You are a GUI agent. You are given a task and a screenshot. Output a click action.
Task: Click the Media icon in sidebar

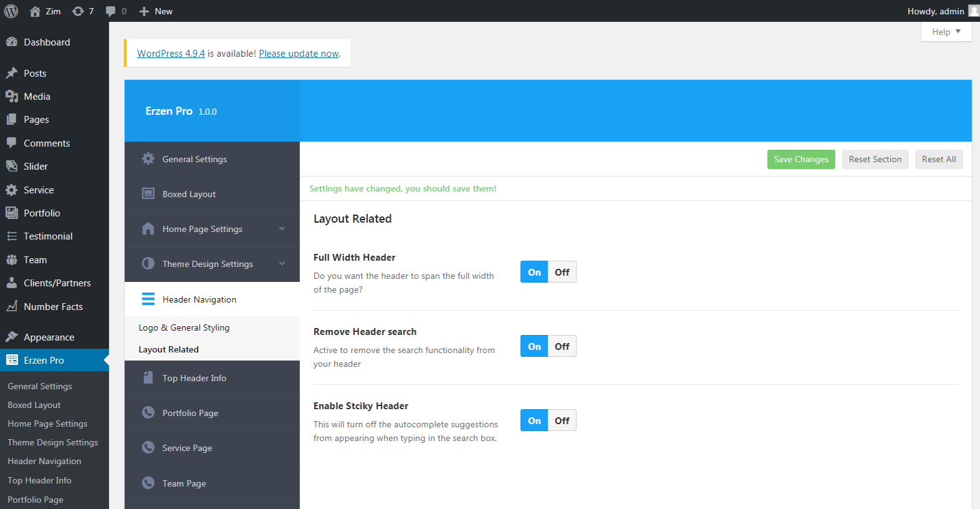pos(11,96)
